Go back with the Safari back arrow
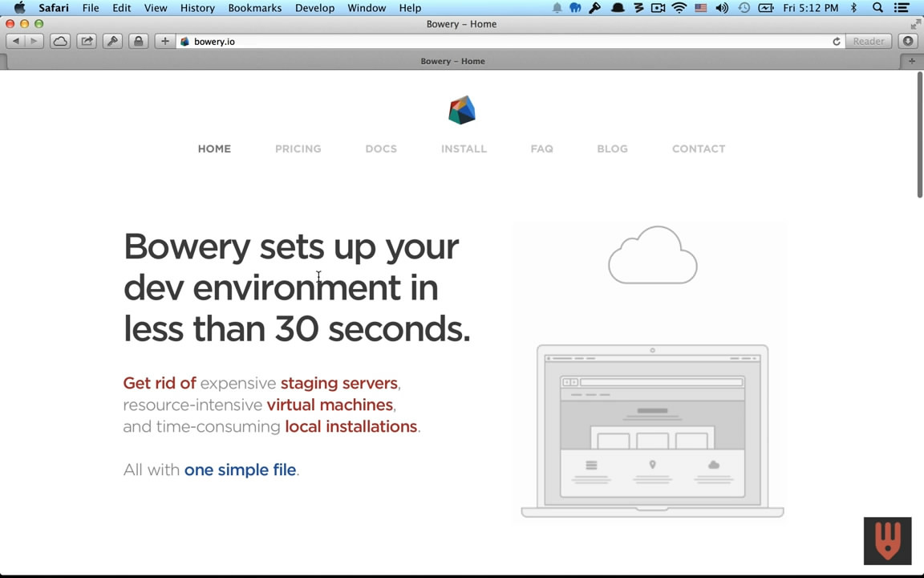Image resolution: width=924 pixels, height=578 pixels. click(x=16, y=41)
